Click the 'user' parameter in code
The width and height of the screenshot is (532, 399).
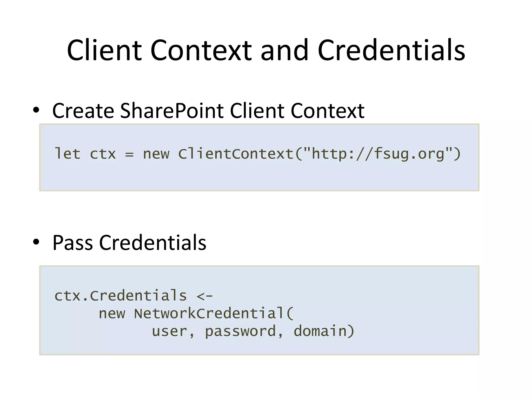169,331
